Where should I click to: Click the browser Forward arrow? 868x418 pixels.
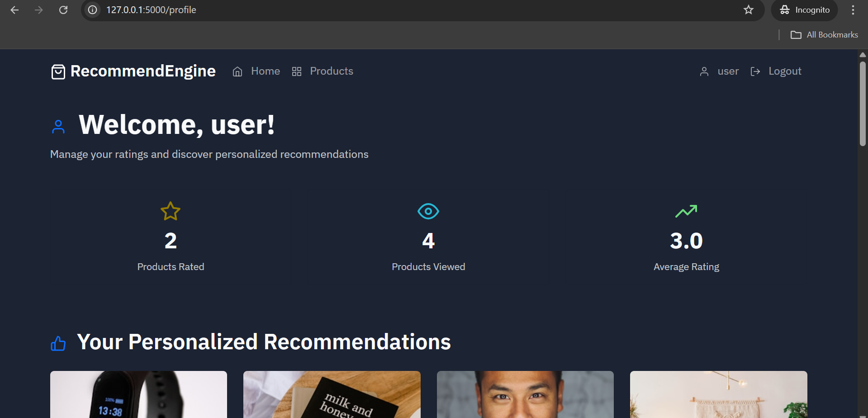39,10
